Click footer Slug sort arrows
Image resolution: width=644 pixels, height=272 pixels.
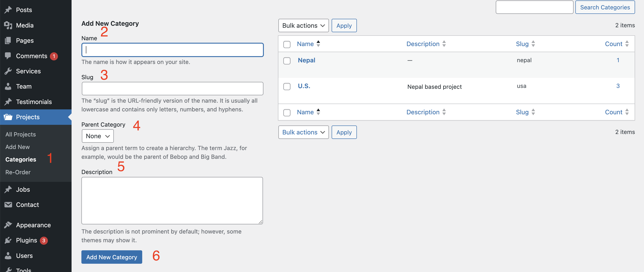coord(533,112)
